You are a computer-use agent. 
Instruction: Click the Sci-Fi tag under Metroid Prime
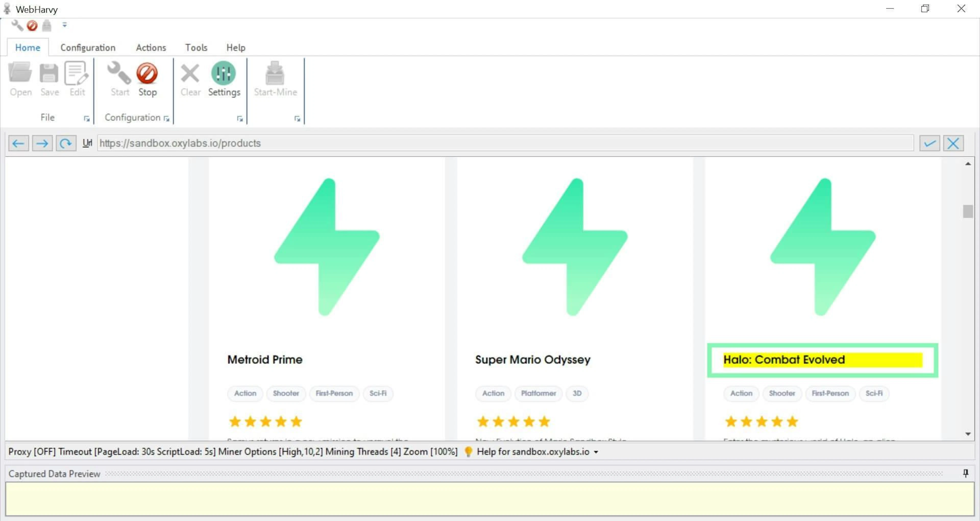pyautogui.click(x=378, y=393)
